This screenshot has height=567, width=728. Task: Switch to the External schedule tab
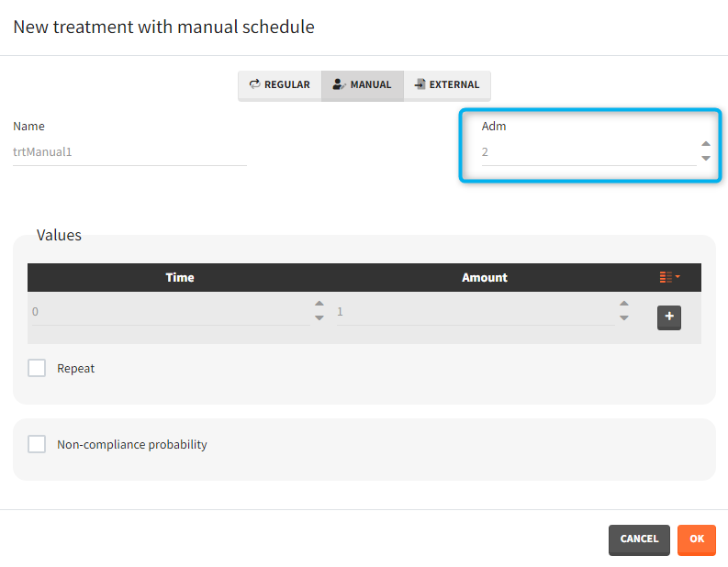[447, 85]
